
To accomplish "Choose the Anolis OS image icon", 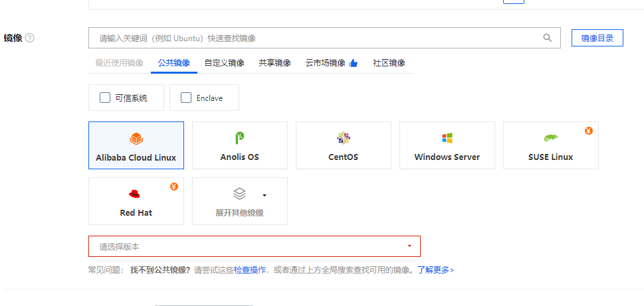I will (x=240, y=138).
